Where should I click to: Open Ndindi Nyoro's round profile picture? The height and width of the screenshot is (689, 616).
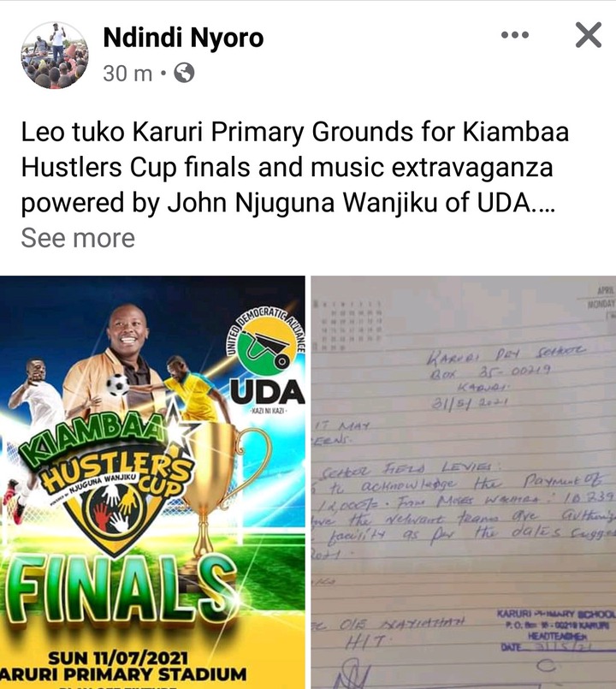[55, 55]
